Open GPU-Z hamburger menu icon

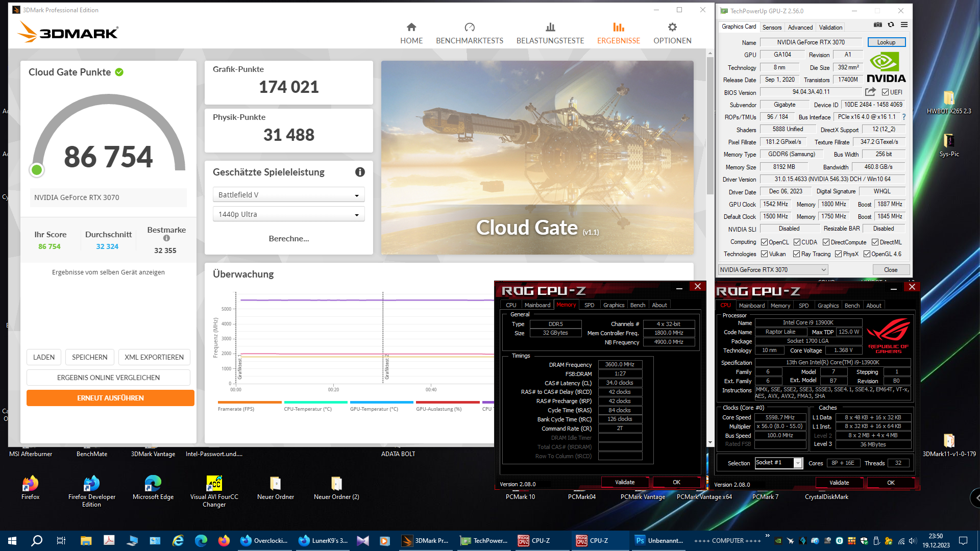pyautogui.click(x=904, y=24)
